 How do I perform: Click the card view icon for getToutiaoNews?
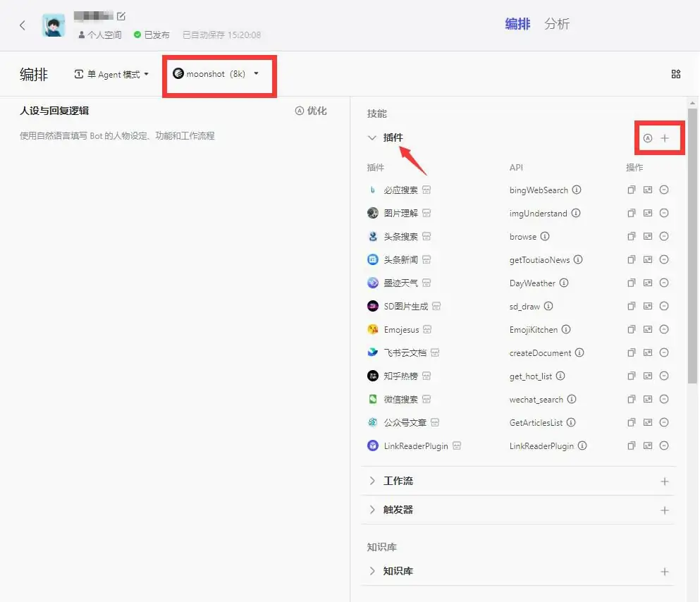pos(648,259)
